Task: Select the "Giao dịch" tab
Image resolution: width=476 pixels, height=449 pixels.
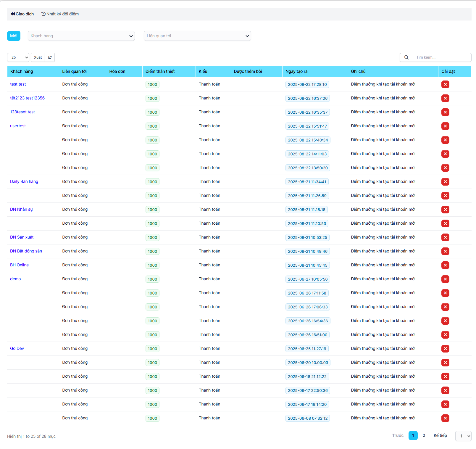Action: (x=22, y=14)
